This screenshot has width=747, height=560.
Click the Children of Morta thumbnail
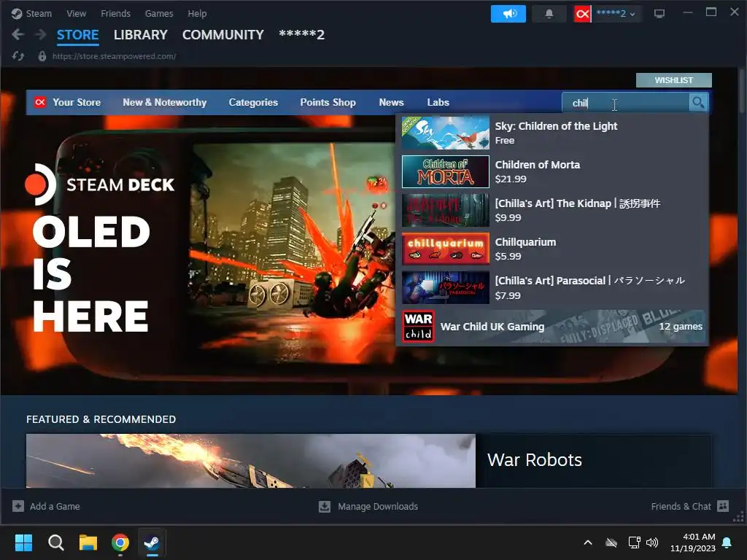click(446, 172)
